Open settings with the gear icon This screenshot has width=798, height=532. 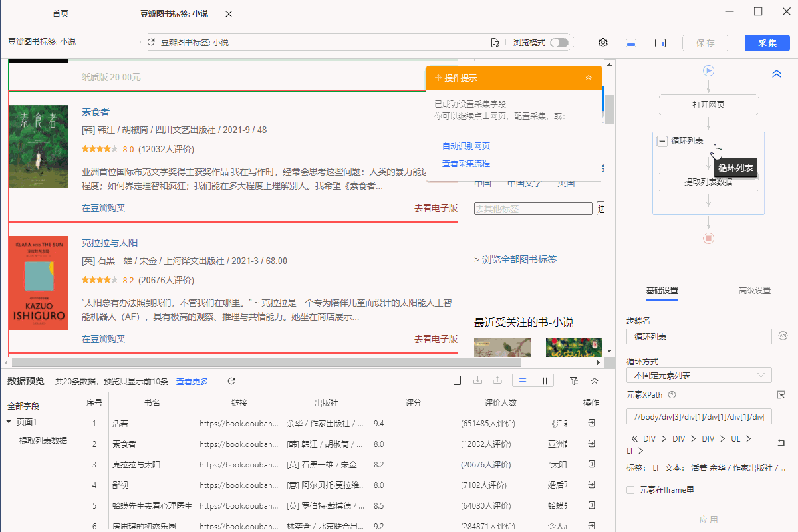[x=603, y=43]
